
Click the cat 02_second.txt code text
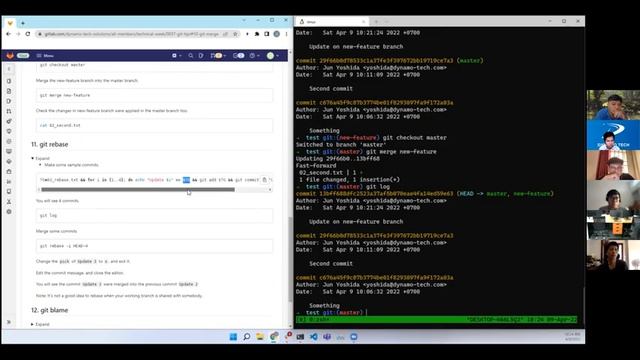60,125
